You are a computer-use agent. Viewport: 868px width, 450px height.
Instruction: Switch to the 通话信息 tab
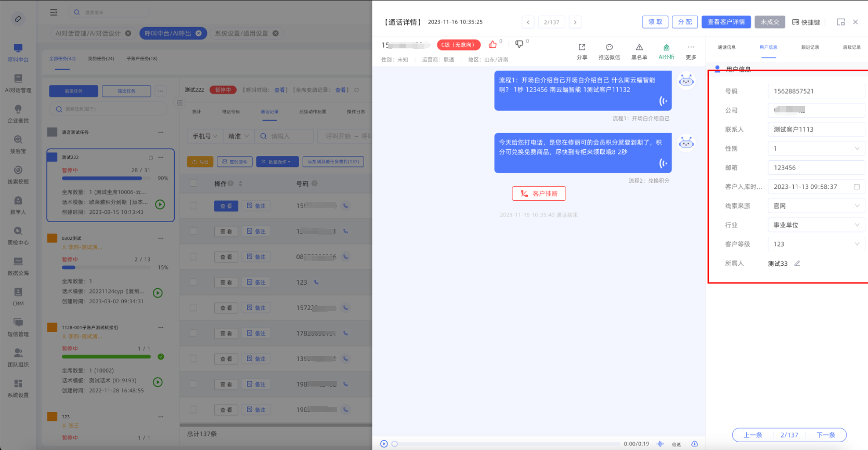(x=727, y=47)
